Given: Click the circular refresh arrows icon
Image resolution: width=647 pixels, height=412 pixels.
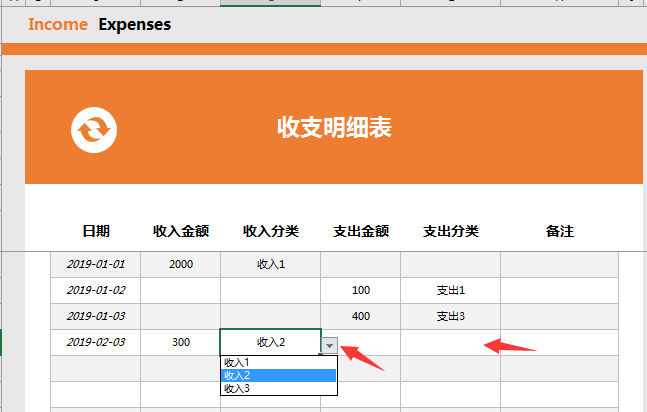Looking at the screenshot, I should pos(94,130).
